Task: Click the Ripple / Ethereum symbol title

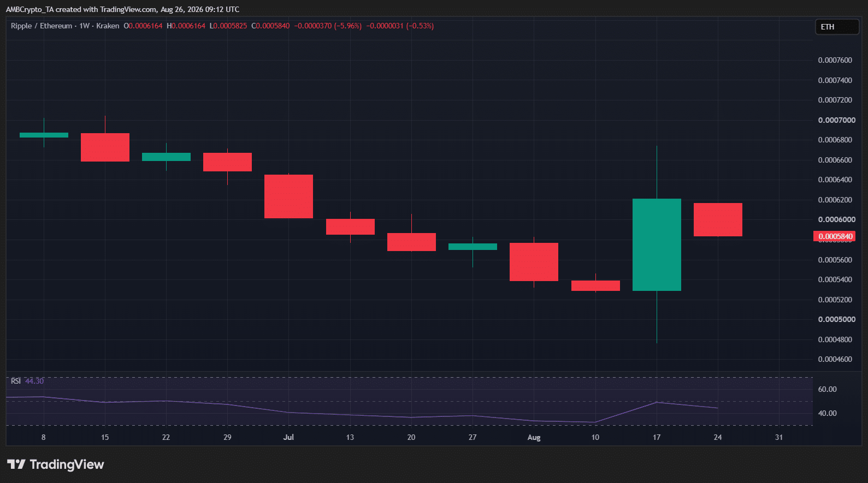Action: 42,26
